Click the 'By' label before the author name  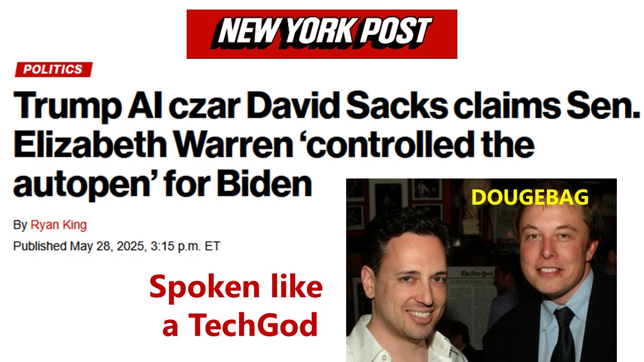click(x=20, y=225)
